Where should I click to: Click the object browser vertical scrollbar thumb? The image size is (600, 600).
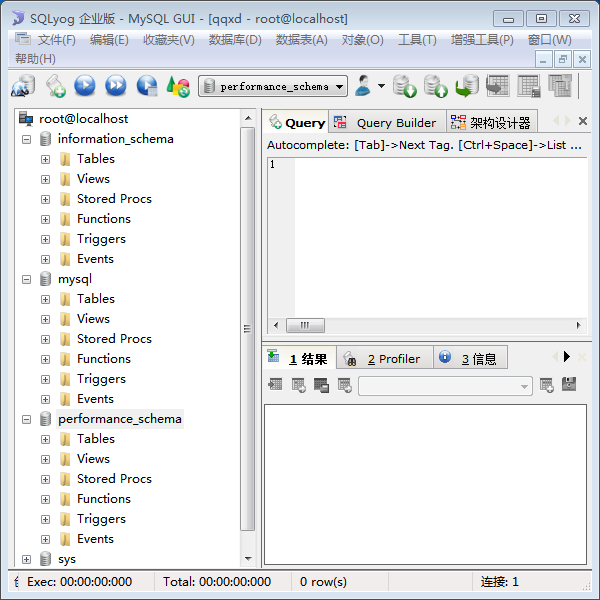(248, 329)
